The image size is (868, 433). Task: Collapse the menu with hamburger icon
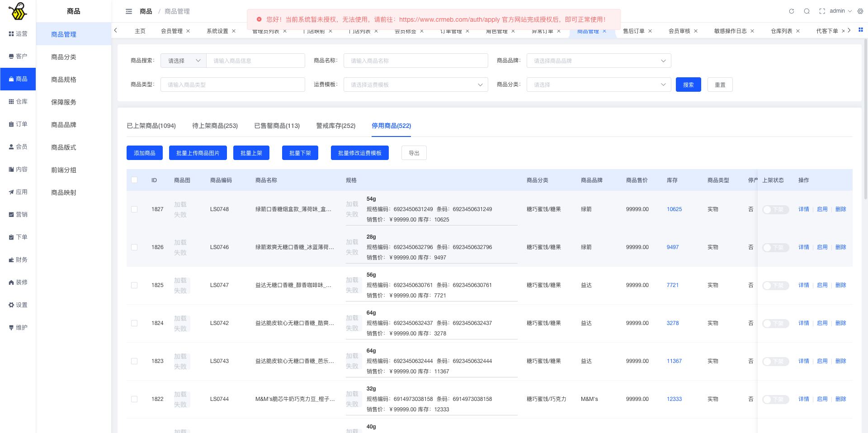tap(129, 11)
